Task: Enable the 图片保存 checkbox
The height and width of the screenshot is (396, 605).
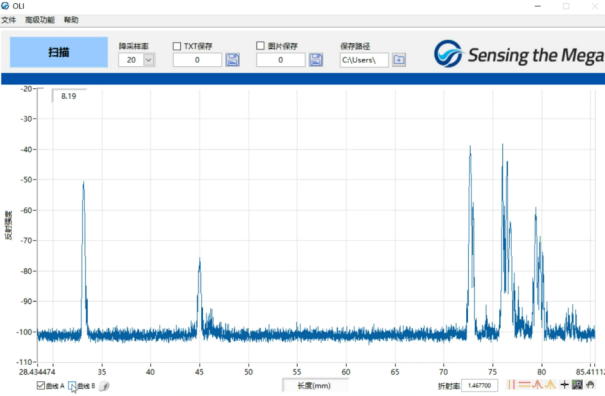Action: coord(260,46)
